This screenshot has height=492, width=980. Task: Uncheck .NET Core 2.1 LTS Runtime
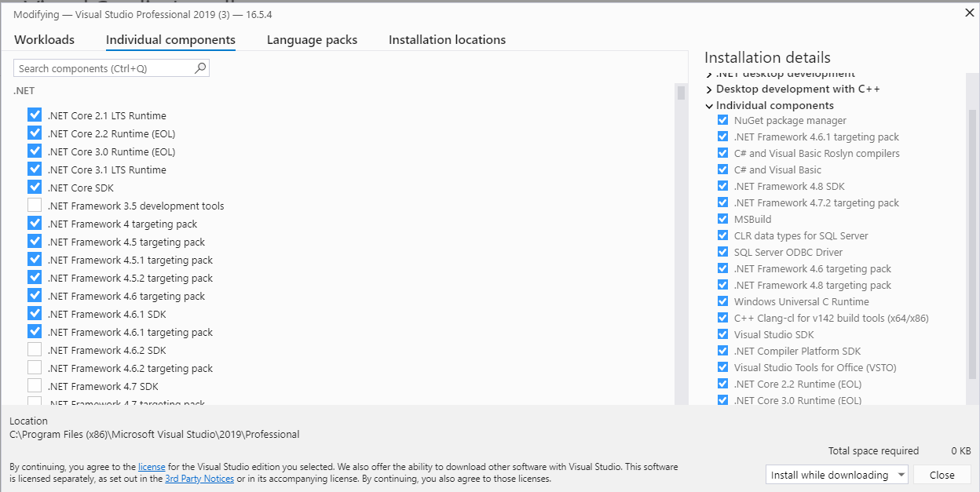35,115
